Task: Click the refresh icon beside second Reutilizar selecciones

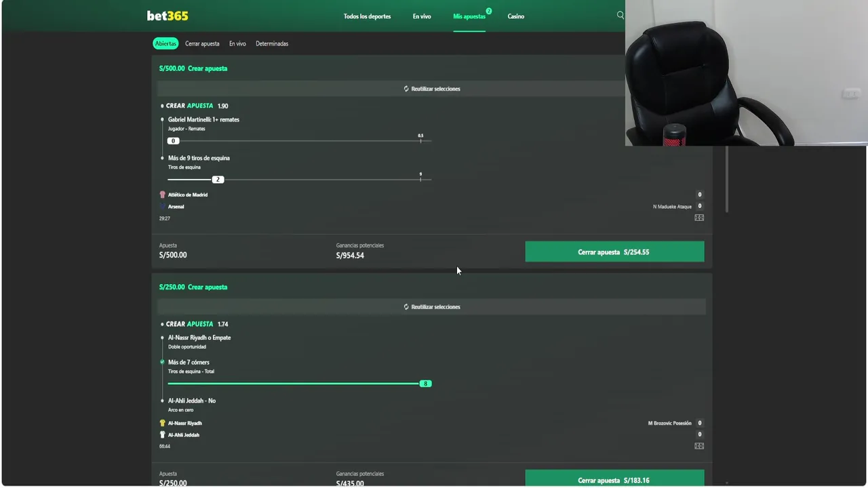Action: [x=406, y=307]
